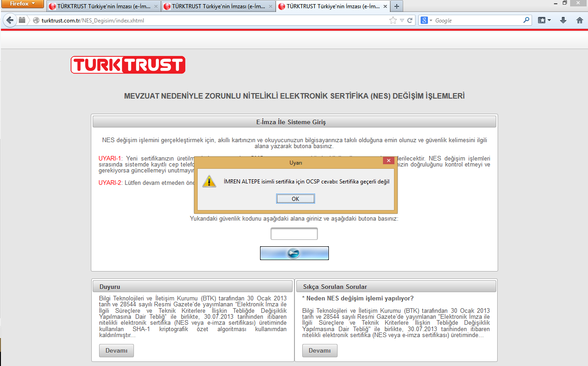Open the bookmarks menu icon

(x=544, y=21)
